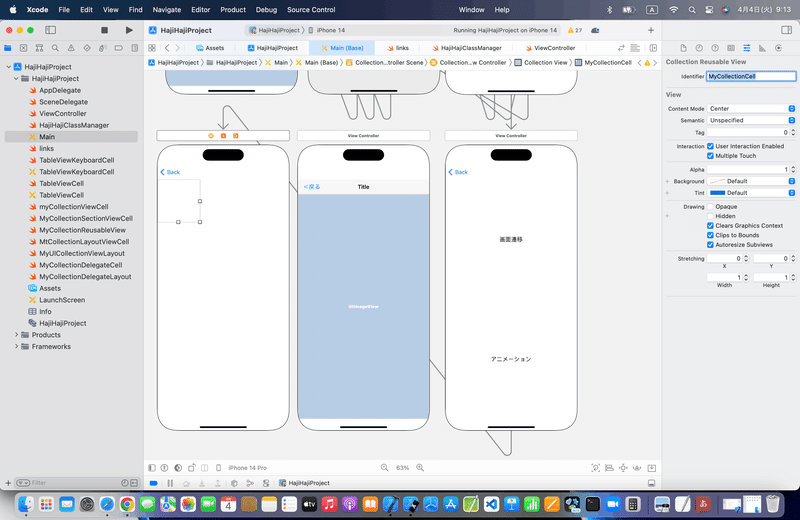Open the Embed In button on canvas bar
This screenshot has width=800, height=520.
pos(652,467)
